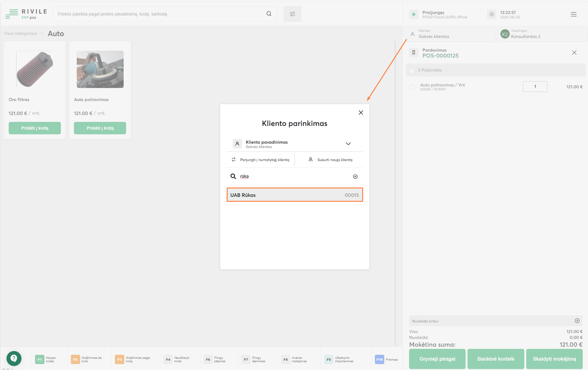
Task: Select UAB Rūkas from client results
Action: 294,195
